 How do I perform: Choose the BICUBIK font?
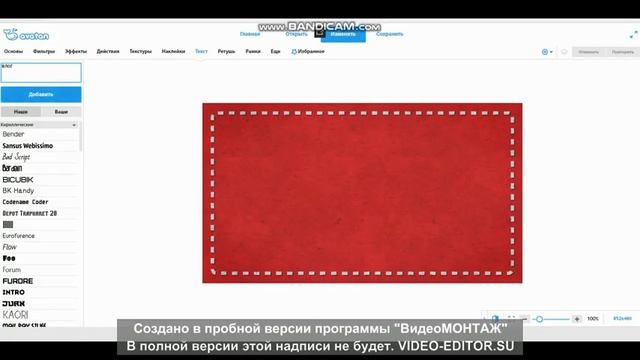click(18, 180)
